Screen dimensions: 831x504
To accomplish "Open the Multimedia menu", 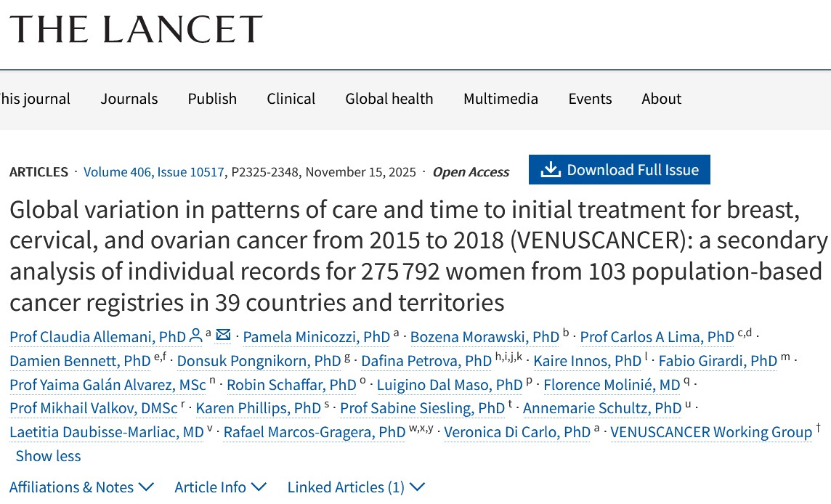I will [x=500, y=99].
